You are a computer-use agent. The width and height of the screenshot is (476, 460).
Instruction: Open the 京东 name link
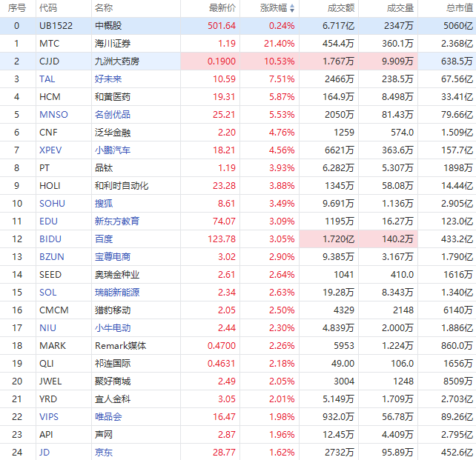104,453
